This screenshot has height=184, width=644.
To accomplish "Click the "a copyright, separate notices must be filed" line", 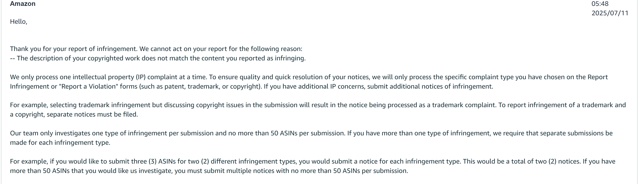I will pyautogui.click(x=74, y=114).
